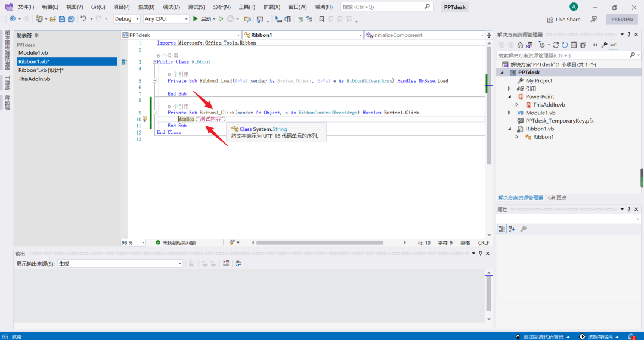This screenshot has height=340, width=644.
Task: Navigate backward with the blue arrow
Action: 13,19
